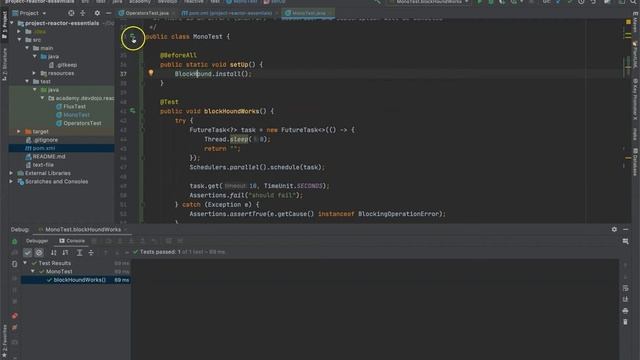Click the locate-in-project target icon in Project panel
The image size is (640, 360).
tap(71, 13)
